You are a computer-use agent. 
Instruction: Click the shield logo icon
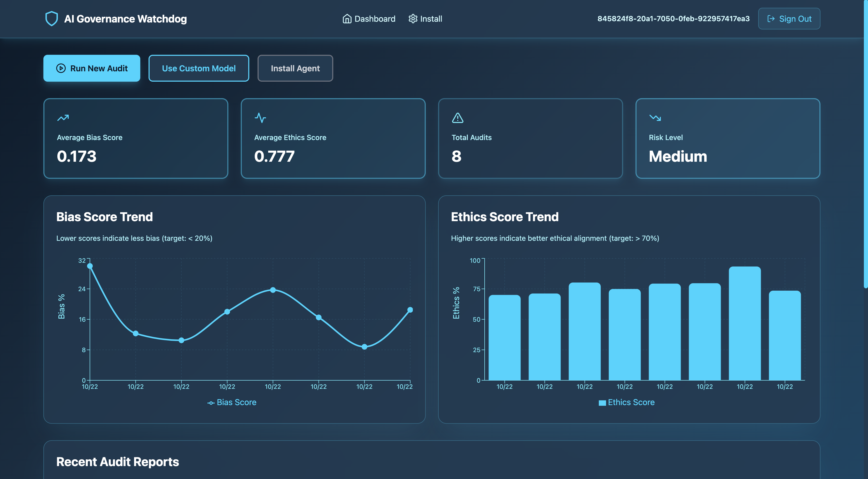click(52, 19)
